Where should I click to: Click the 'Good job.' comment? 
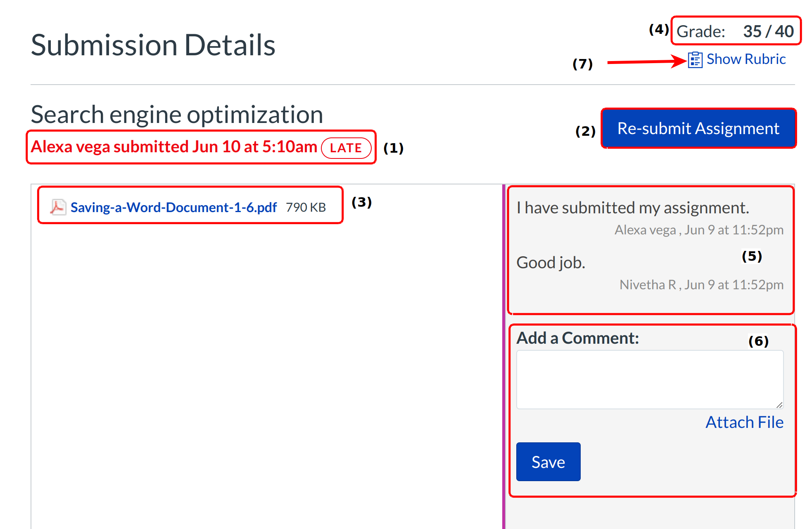point(551,262)
